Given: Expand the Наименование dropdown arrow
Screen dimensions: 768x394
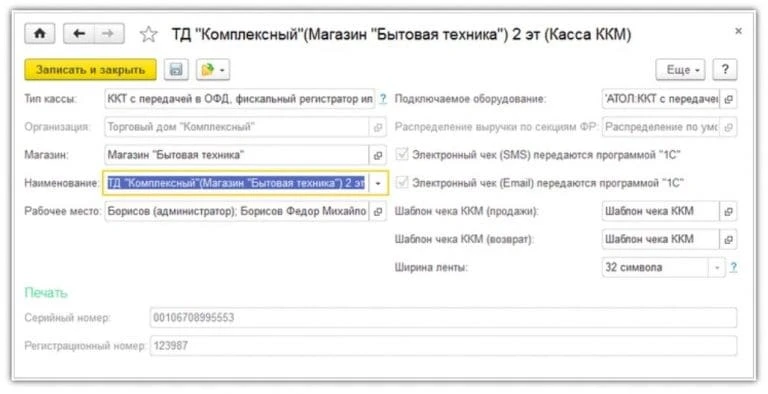Looking at the screenshot, I should [x=378, y=183].
